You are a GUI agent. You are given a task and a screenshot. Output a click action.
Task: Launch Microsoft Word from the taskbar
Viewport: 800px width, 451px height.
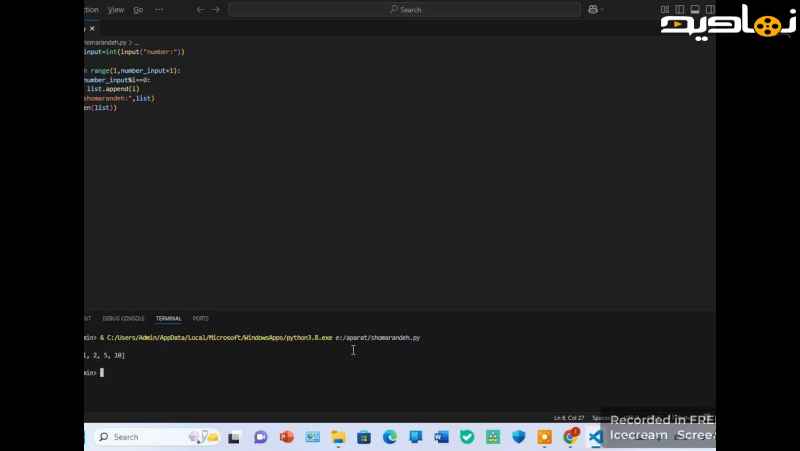441,437
